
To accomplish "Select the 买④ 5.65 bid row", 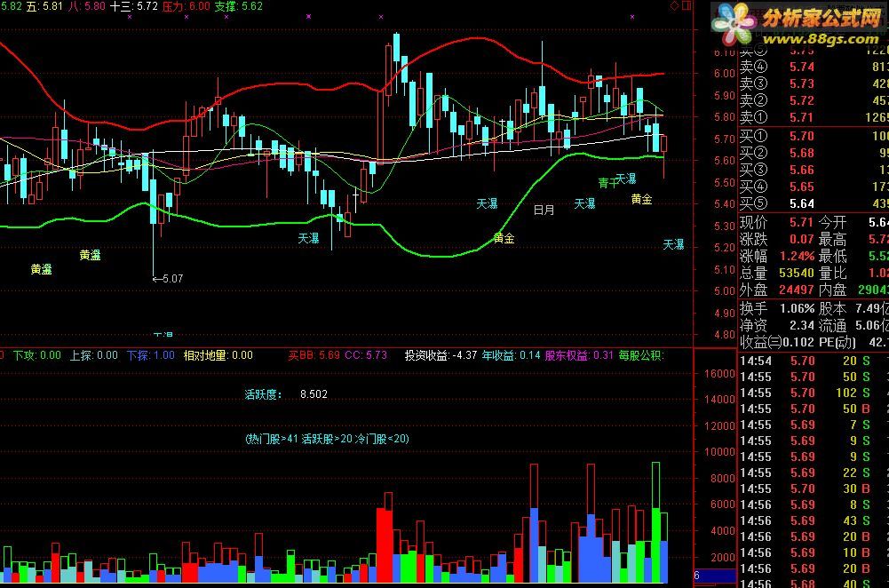I will pyautogui.click(x=814, y=187).
